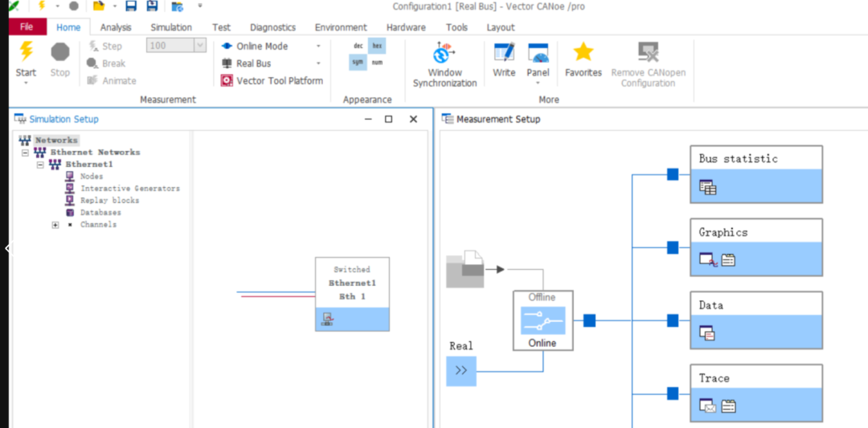Click the quick access lightning start icon

point(42,6)
